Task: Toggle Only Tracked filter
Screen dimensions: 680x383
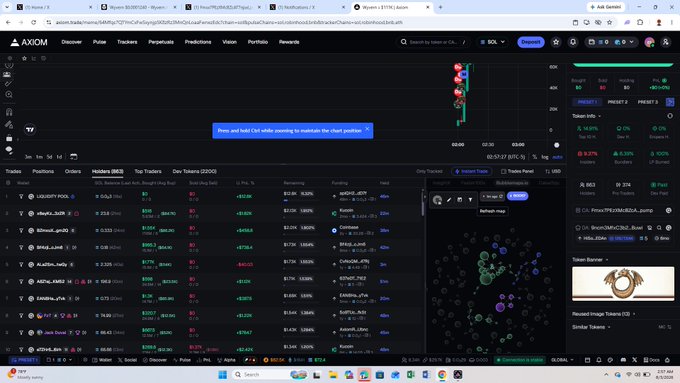Action: [429, 171]
